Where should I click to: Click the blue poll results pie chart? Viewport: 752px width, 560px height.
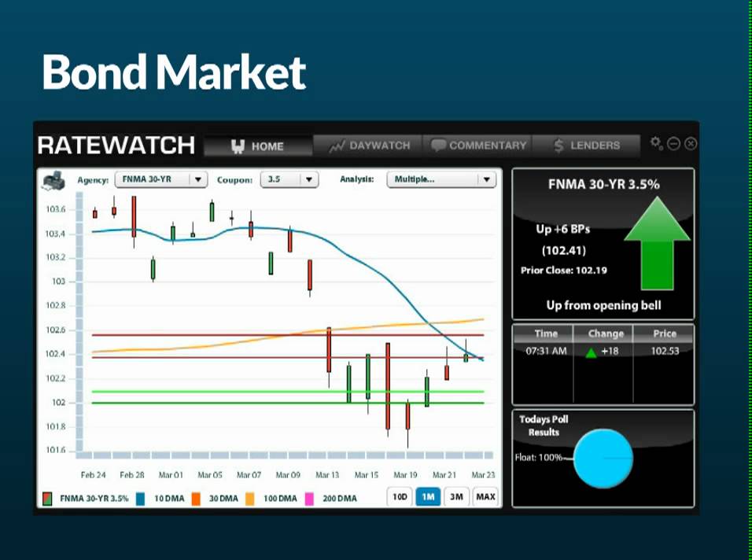click(603, 459)
